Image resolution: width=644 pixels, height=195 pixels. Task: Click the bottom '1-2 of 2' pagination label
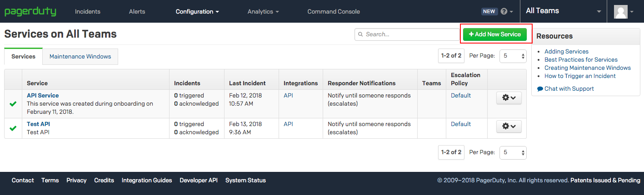coord(451,152)
